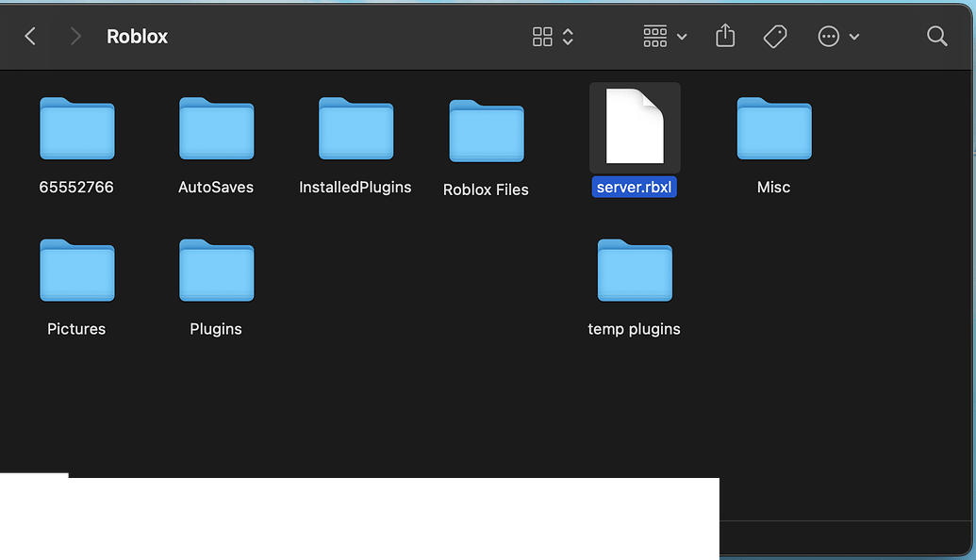
Task: Click the 'AutoSaves' folder name
Action: (216, 188)
